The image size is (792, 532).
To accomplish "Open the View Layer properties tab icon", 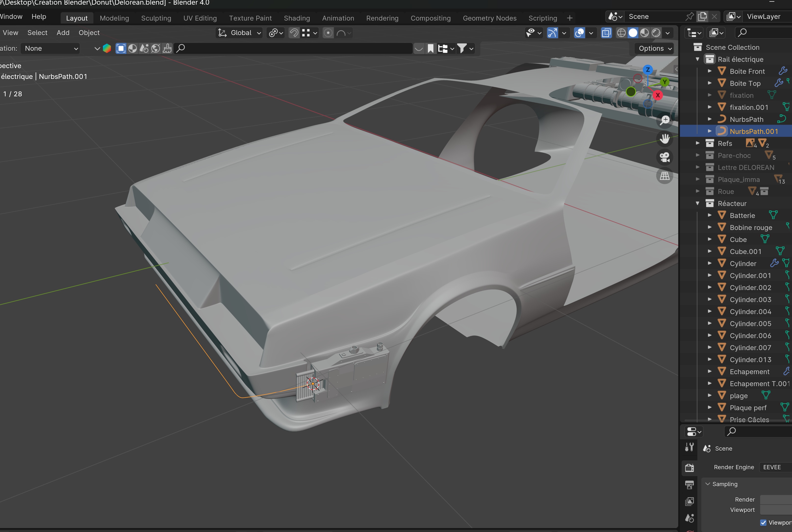I will point(689,501).
